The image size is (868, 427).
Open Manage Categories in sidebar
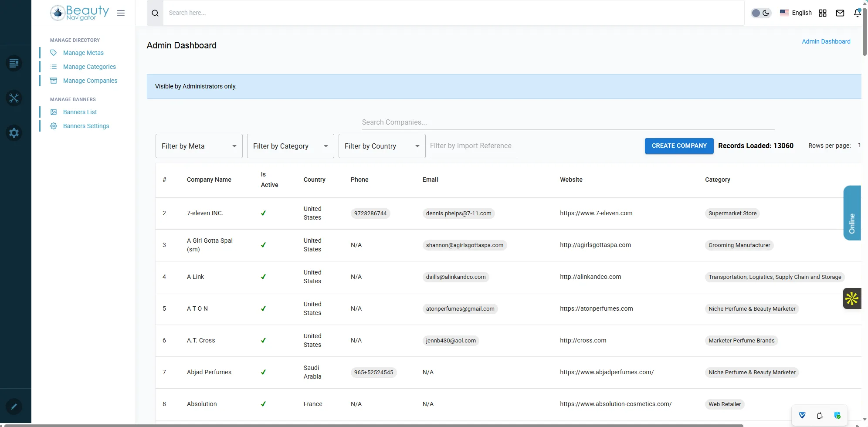pyautogui.click(x=89, y=67)
